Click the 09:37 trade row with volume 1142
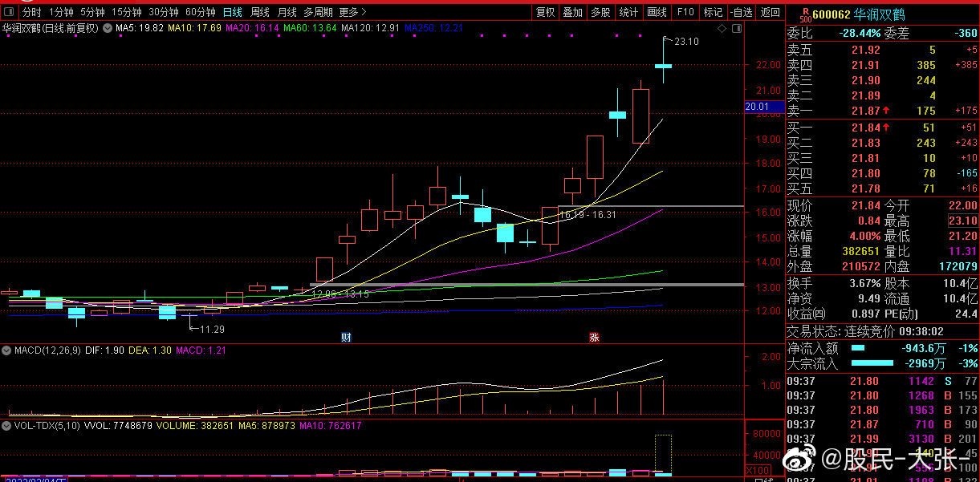The height and width of the screenshot is (482, 980). 882,381
